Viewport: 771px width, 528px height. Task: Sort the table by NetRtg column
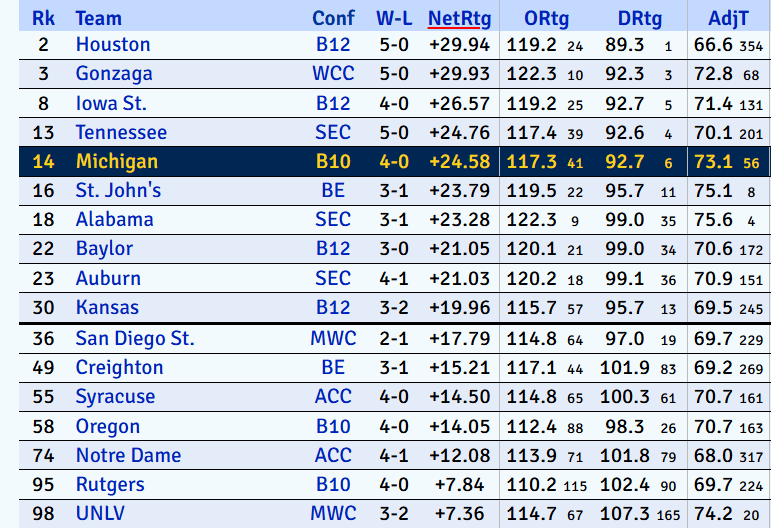click(458, 18)
